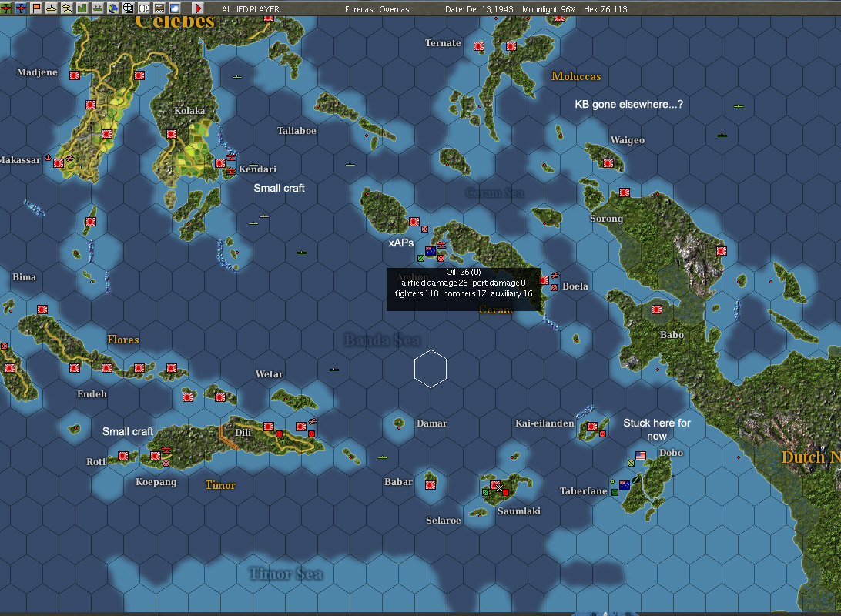This screenshot has width=841, height=616.
Task: Click the white-outlined selected hex in Banda Sea
Action: [x=431, y=369]
